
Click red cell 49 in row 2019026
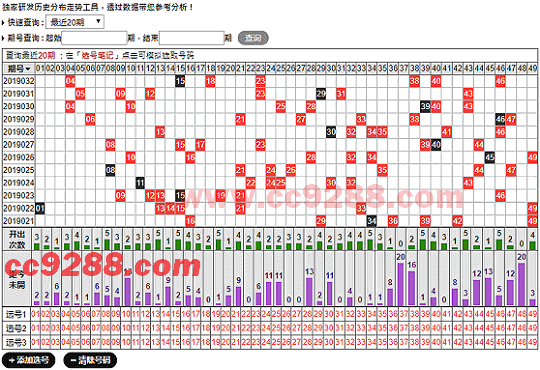[532, 157]
